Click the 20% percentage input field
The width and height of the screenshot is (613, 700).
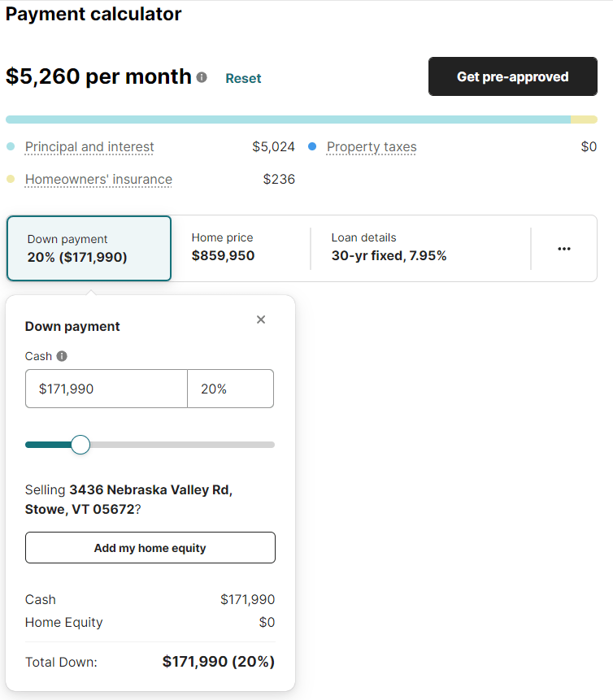tap(230, 389)
